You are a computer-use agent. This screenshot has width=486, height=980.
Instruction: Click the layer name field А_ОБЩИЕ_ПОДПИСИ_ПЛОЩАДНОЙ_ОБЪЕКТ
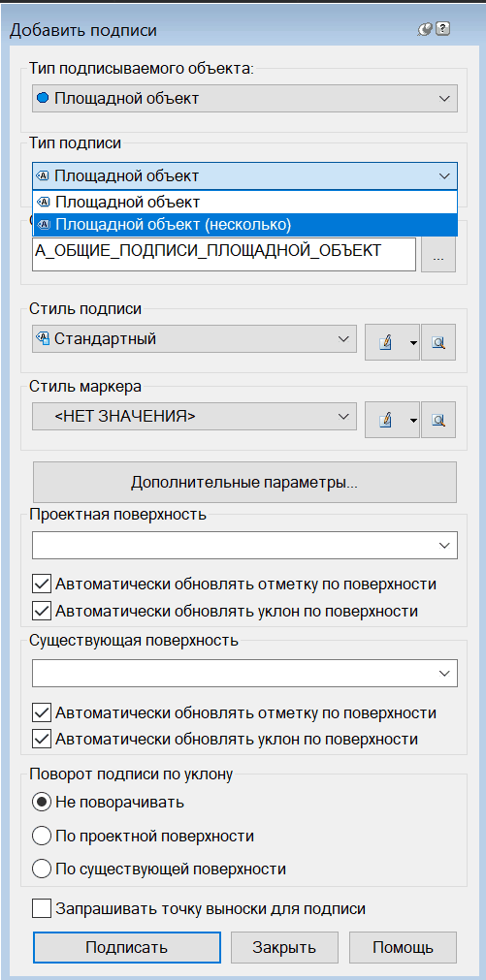224,254
